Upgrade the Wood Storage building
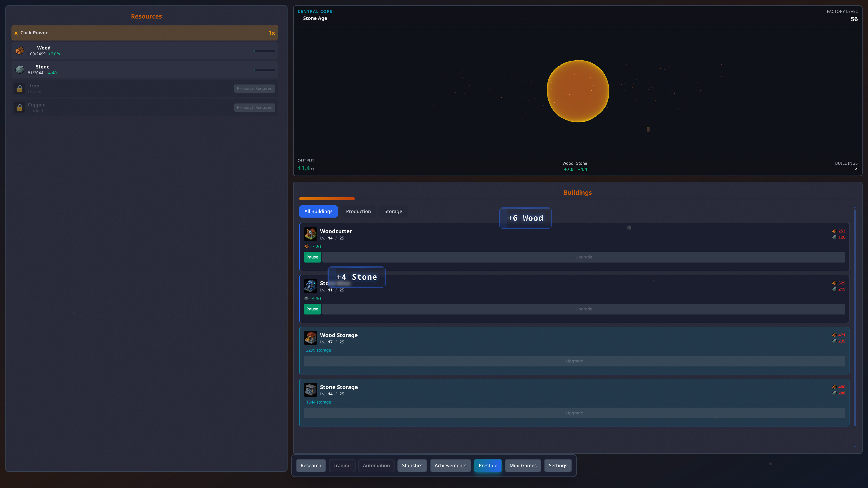This screenshot has height=488, width=868. pos(574,361)
